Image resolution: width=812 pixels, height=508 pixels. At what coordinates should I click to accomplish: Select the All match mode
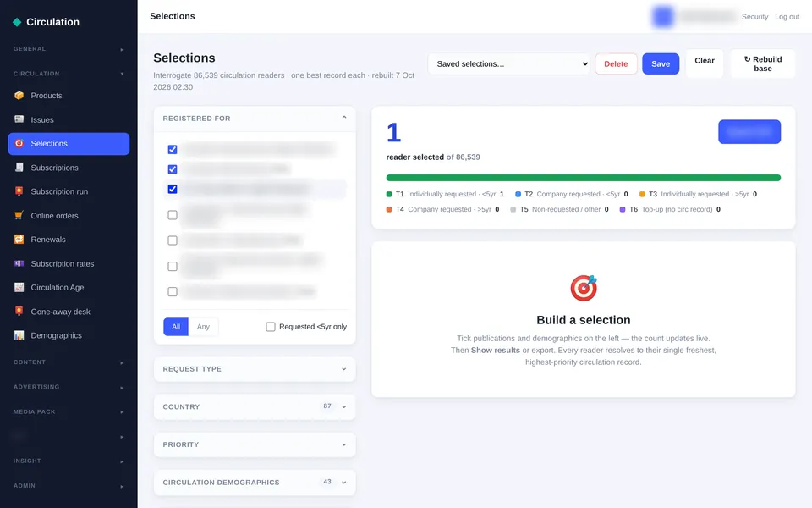[176, 327]
